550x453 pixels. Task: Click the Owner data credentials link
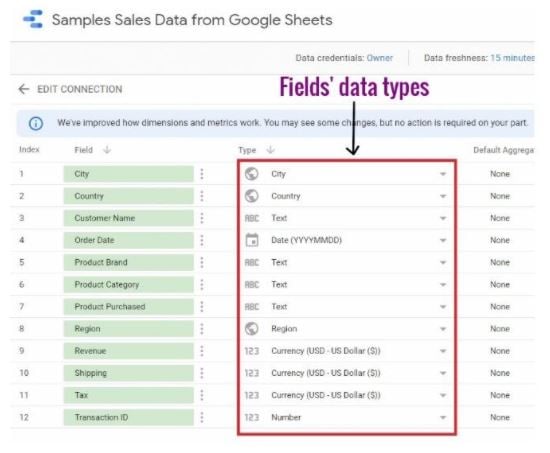380,58
